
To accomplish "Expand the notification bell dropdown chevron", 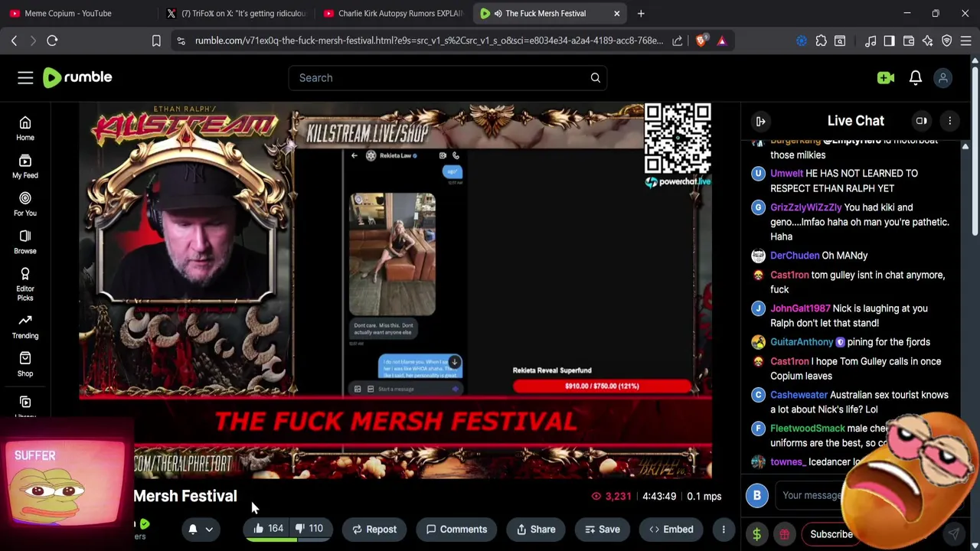I will point(209,529).
